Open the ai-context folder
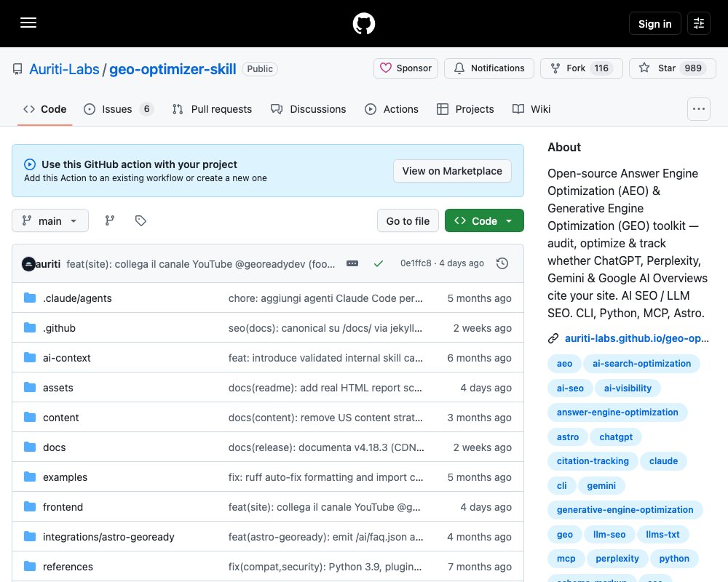The width and height of the screenshot is (728, 582). point(67,358)
